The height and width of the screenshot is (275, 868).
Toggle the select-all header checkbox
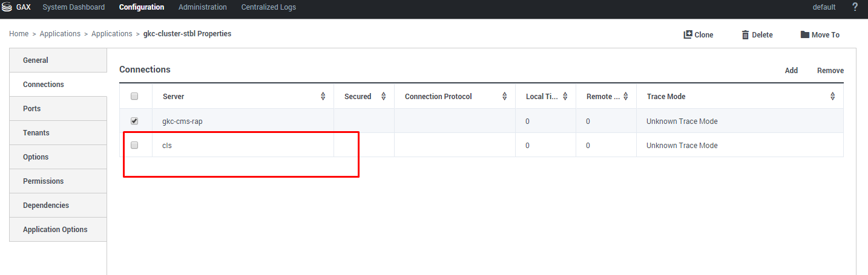134,96
